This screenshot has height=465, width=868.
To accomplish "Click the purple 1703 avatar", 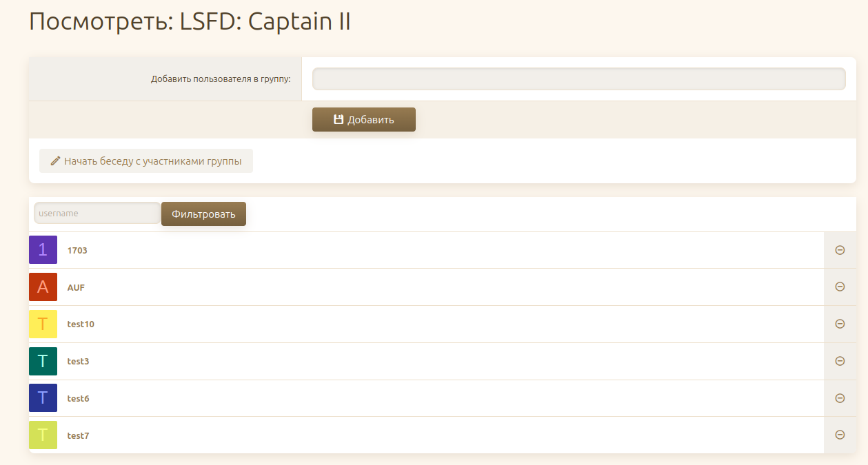I will click(43, 250).
